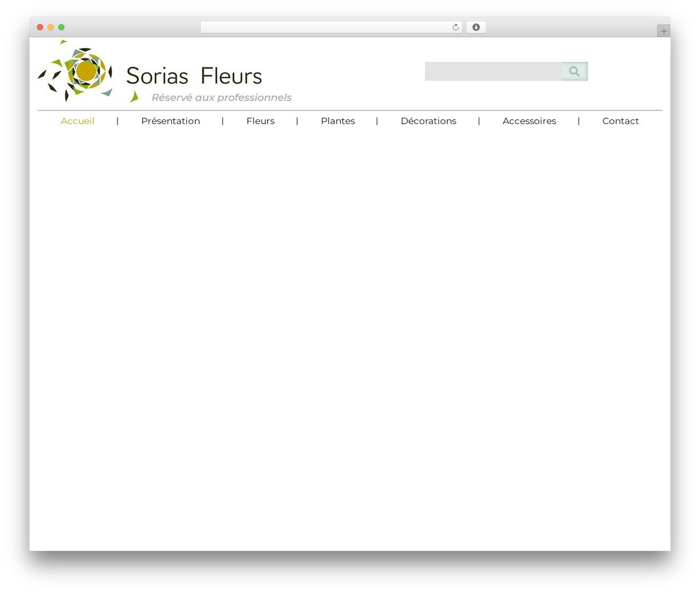This screenshot has height=593, width=700.
Task: Visit the Décorations page
Action: pos(428,121)
